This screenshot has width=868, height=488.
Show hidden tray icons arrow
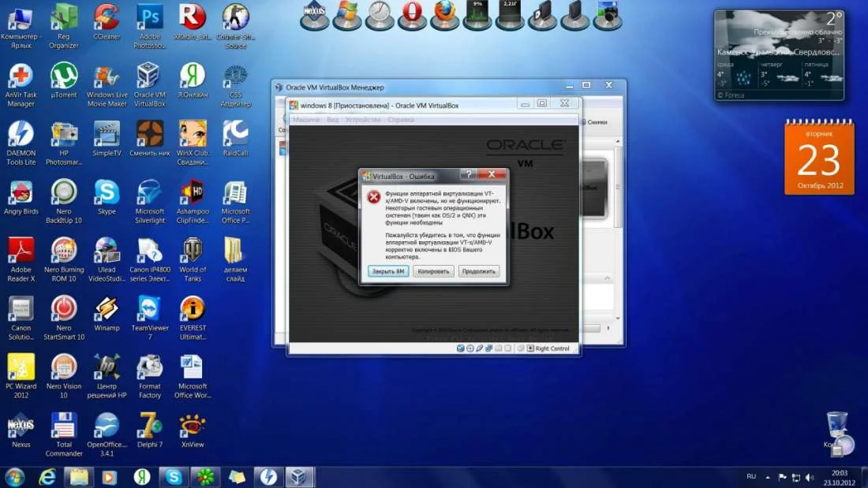pyautogui.click(x=769, y=476)
